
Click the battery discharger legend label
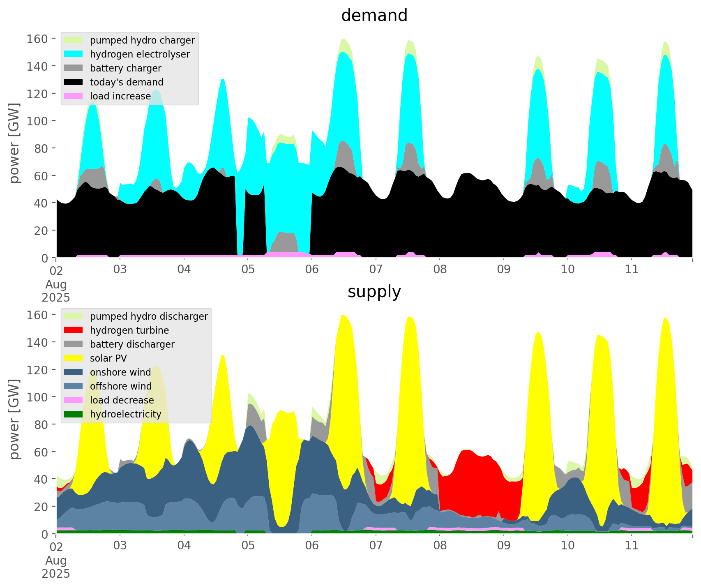(132, 344)
